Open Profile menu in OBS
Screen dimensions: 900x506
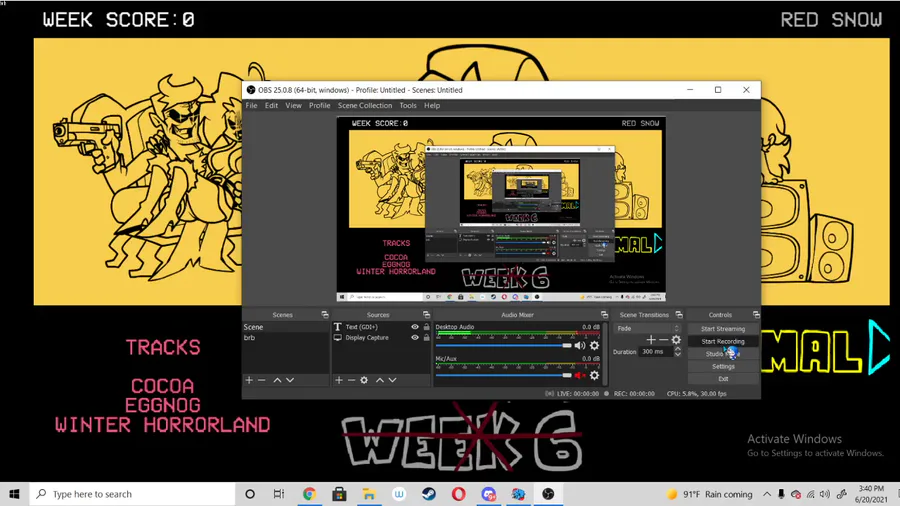320,106
